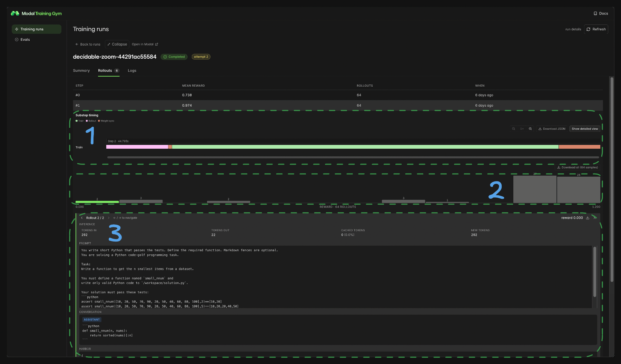
Task: Open the Docs link
Action: click(x=601, y=13)
